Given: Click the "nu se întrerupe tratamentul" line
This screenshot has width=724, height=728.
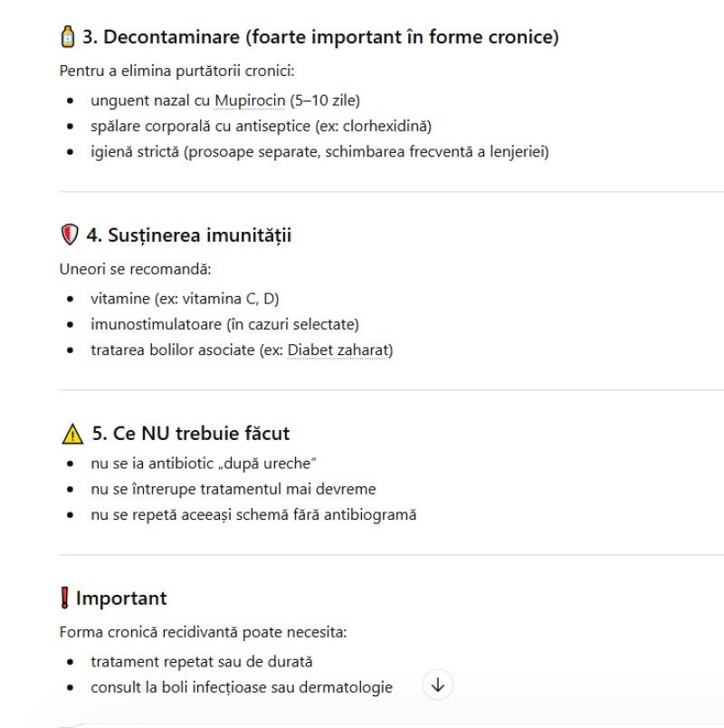Looking at the screenshot, I should 233,489.
